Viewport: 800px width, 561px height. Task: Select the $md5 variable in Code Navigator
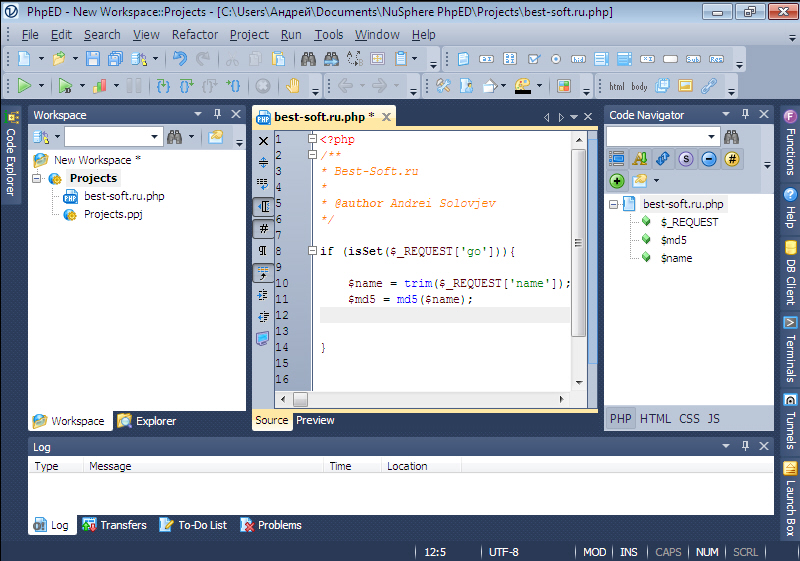click(673, 240)
